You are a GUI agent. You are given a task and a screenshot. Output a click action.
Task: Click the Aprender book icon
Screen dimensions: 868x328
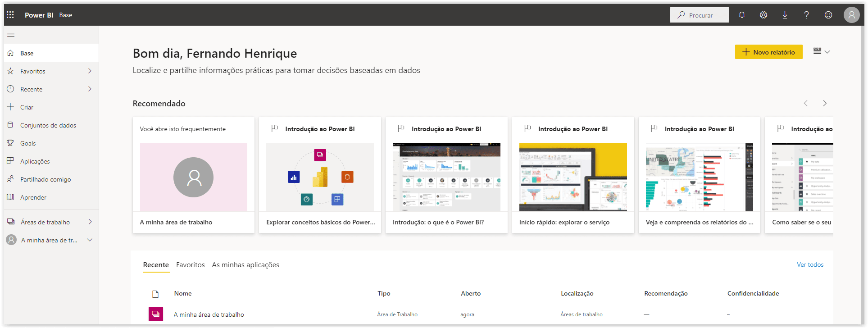click(x=11, y=197)
